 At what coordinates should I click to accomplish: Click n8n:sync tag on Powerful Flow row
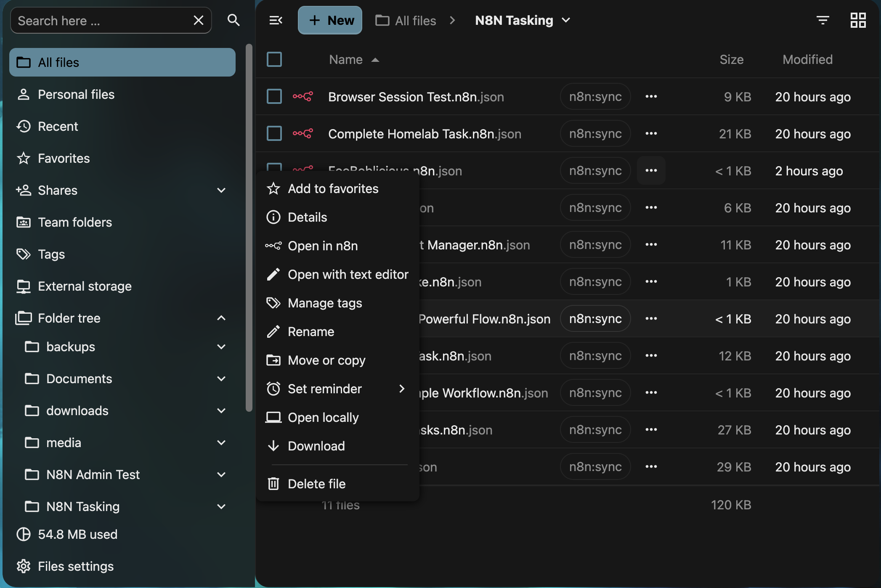[595, 319]
